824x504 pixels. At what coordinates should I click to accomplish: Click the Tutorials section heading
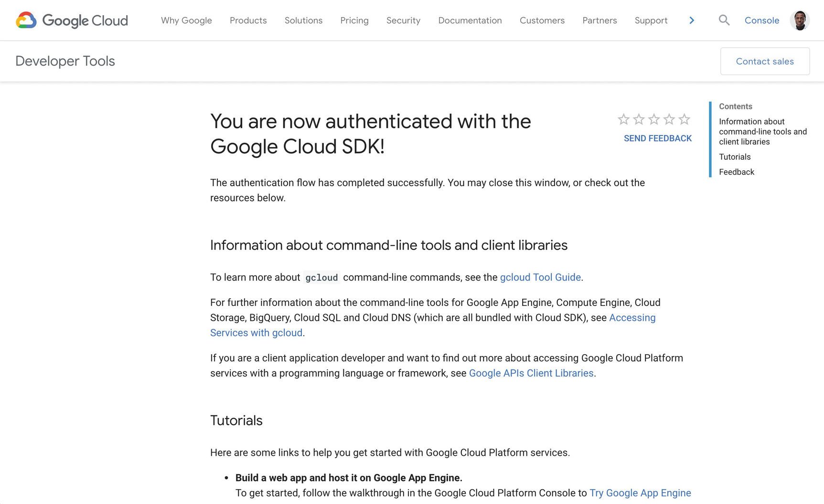point(236,420)
